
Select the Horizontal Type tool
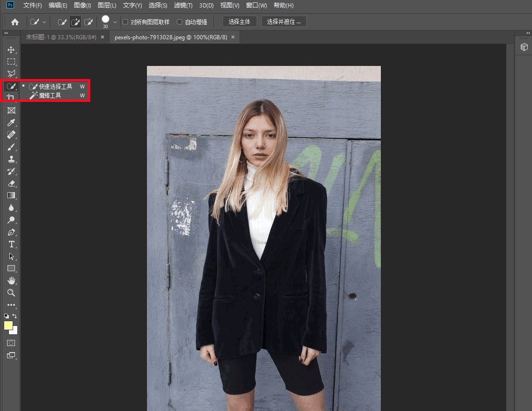(x=11, y=244)
